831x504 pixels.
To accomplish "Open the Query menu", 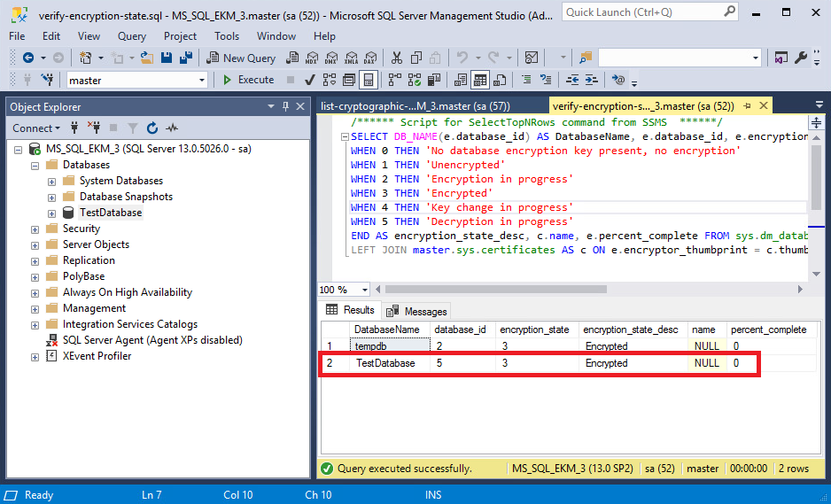I will (x=132, y=36).
